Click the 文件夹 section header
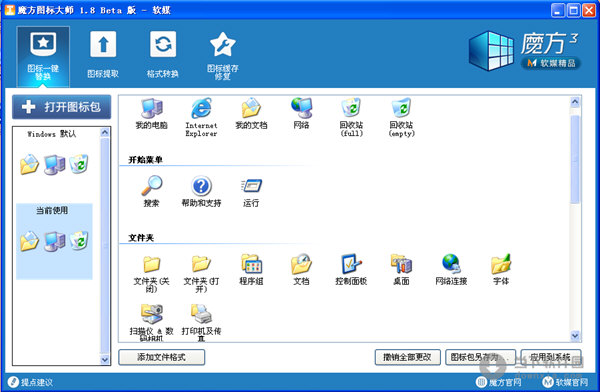Image resolution: width=600 pixels, height=392 pixels. point(141,238)
